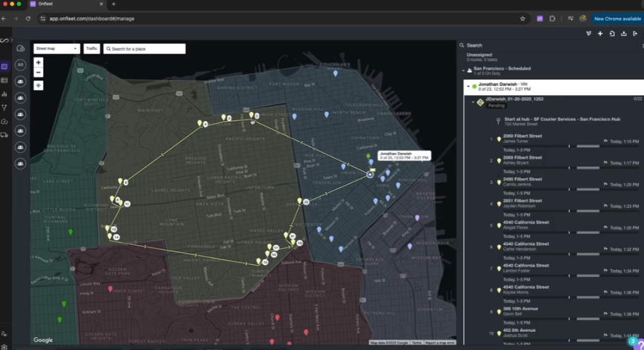
Task: Collapse JDarwish_01-20-2025_1253 route
Action: point(473,101)
